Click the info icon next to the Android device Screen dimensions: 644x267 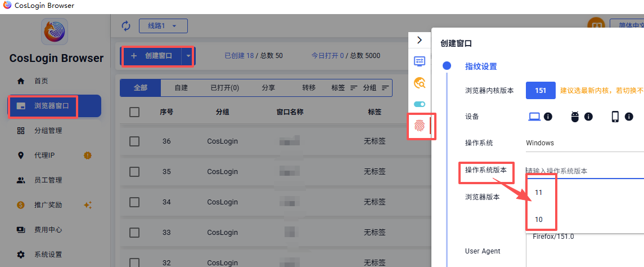[x=588, y=117]
